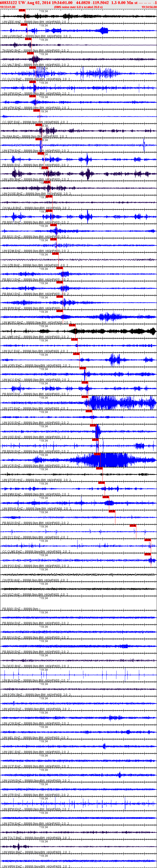Click the TA I04A BHZ station label

(x=11, y=137)
